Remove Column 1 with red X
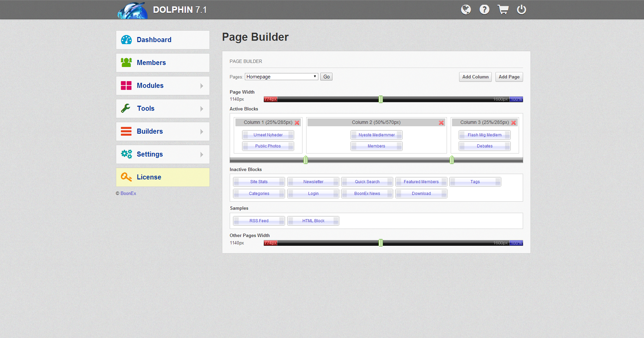Image resolution: width=644 pixels, height=338 pixels. 297,123
